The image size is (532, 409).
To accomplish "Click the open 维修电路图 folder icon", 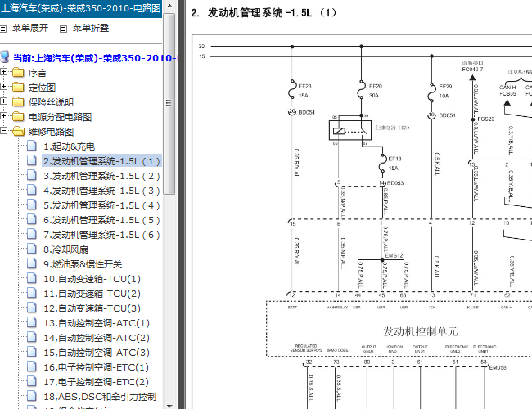I will coord(19,131).
